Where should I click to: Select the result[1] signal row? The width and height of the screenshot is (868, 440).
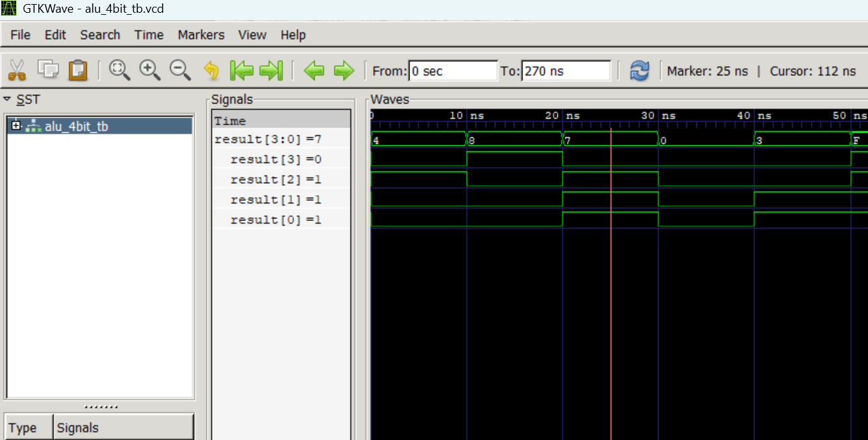click(281, 200)
